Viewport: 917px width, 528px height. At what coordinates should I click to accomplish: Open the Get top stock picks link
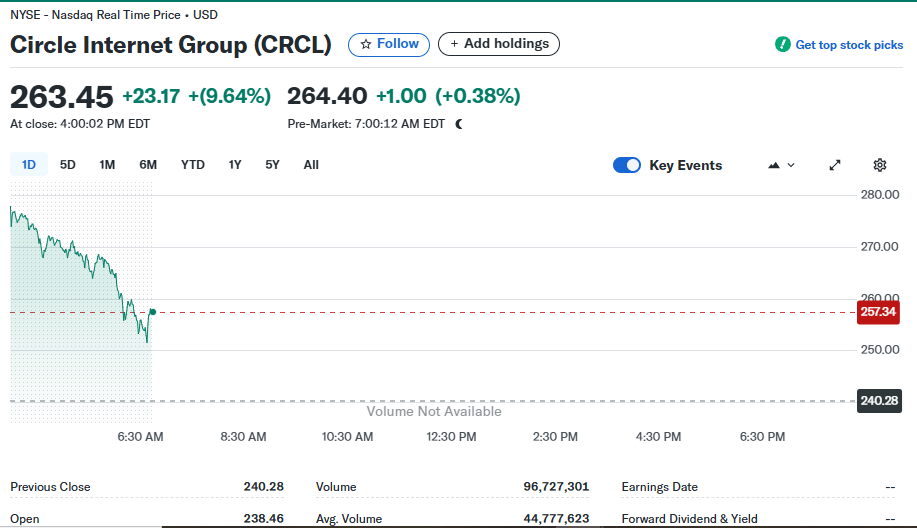click(849, 45)
